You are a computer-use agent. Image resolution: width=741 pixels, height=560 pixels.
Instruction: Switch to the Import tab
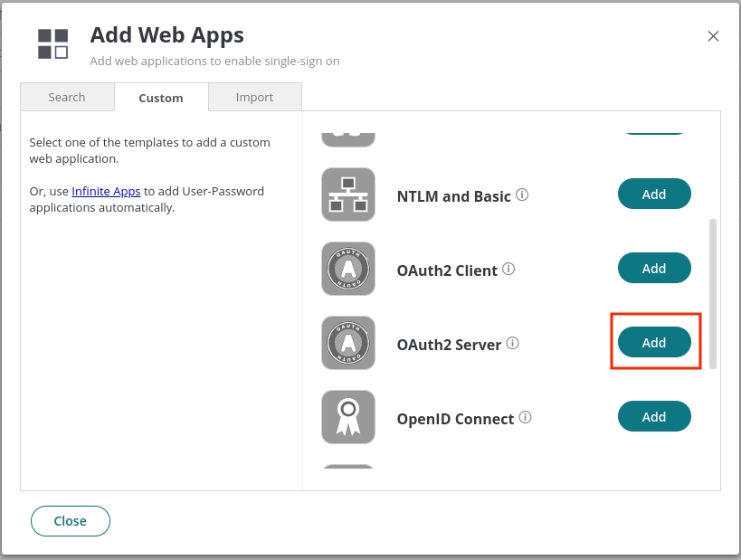click(x=255, y=97)
